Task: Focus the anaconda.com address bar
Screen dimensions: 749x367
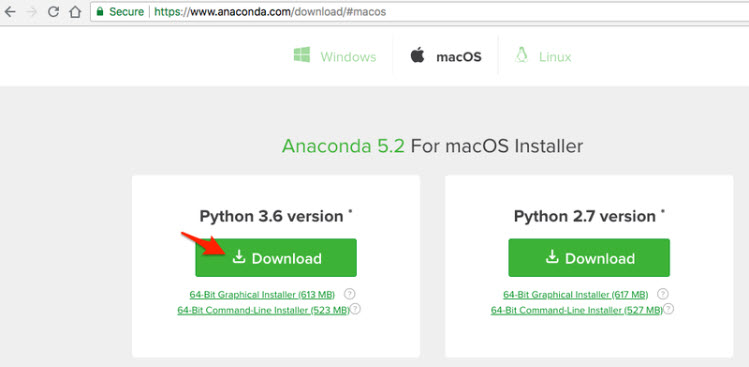Action: tap(419, 12)
